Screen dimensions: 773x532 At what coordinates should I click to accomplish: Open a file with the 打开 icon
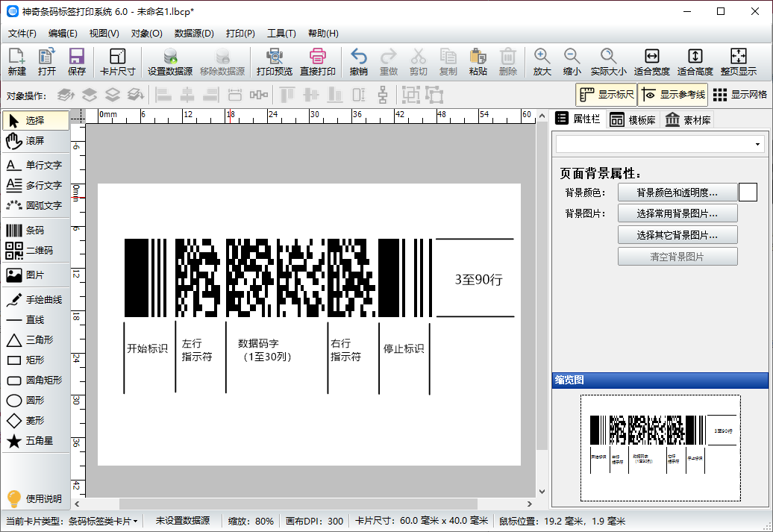point(47,62)
